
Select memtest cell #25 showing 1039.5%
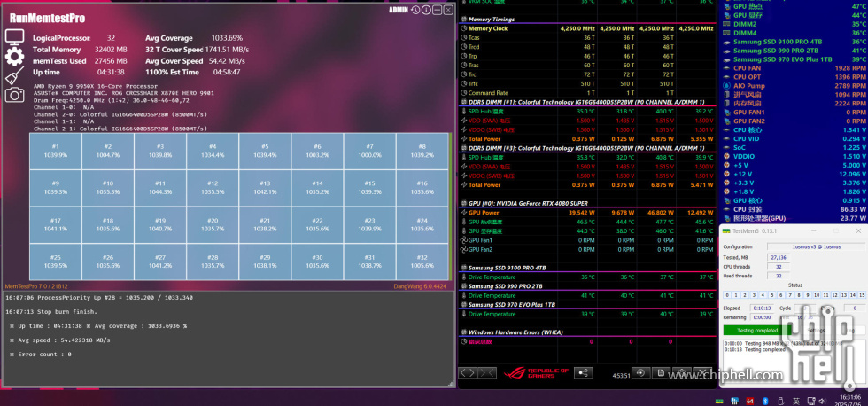pos(55,262)
